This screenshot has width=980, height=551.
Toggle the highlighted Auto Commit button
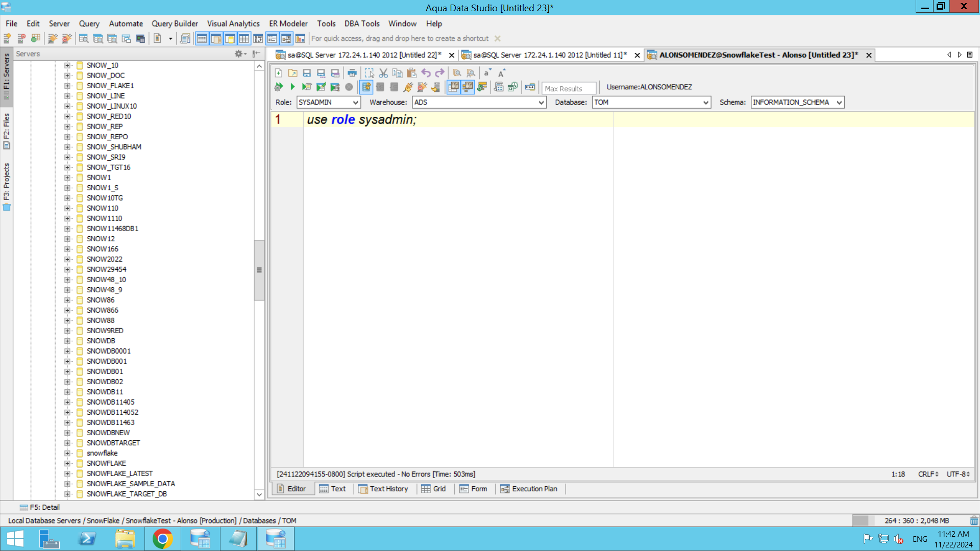coord(366,87)
